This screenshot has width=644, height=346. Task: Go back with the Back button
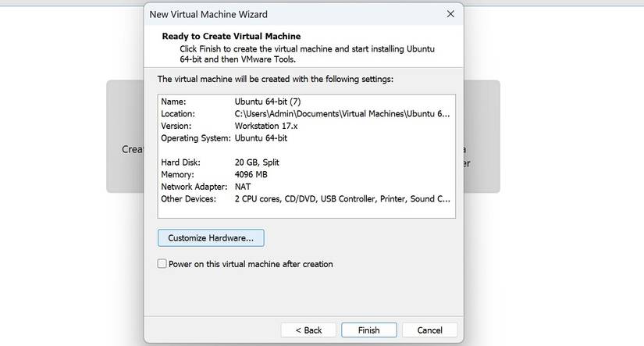tap(307, 330)
